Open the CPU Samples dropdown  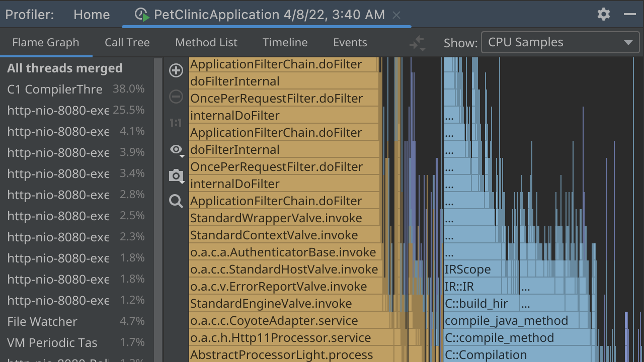coord(560,43)
